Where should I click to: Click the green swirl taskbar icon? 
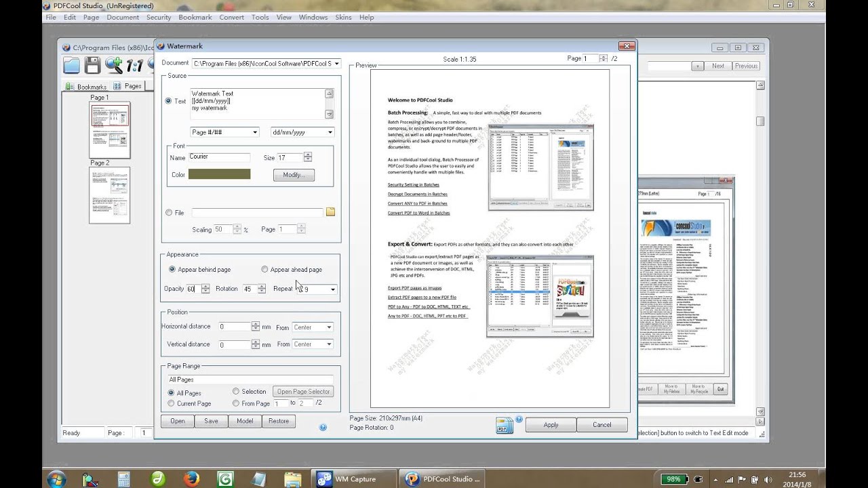(x=158, y=479)
